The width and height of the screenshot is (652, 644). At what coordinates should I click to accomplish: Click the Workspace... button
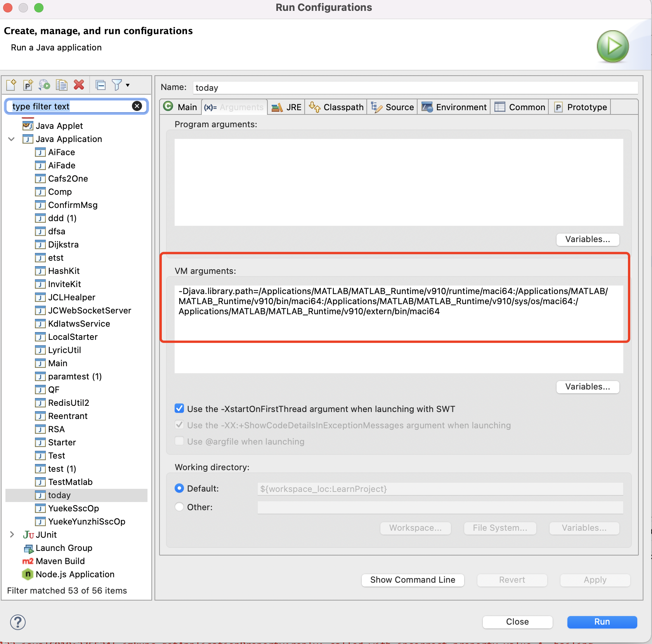point(415,528)
